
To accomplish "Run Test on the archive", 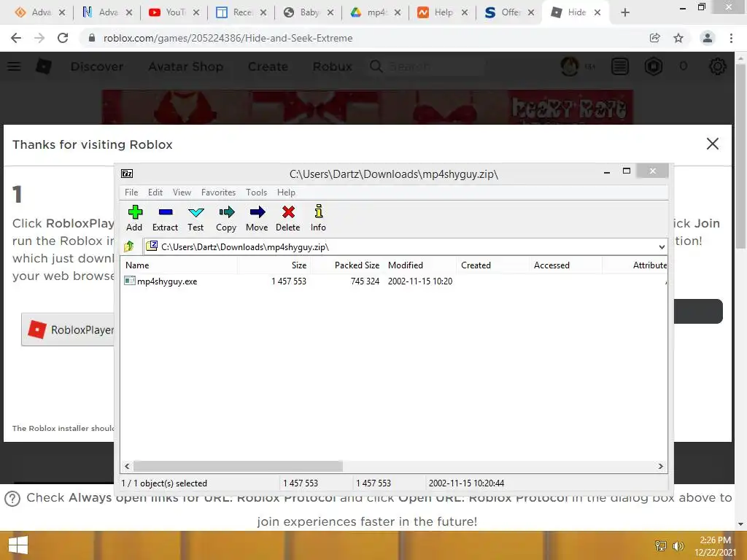I will [196, 218].
